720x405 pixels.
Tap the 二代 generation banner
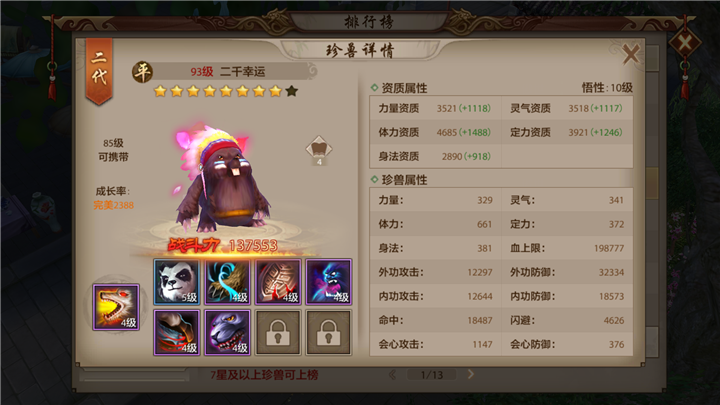[99, 70]
